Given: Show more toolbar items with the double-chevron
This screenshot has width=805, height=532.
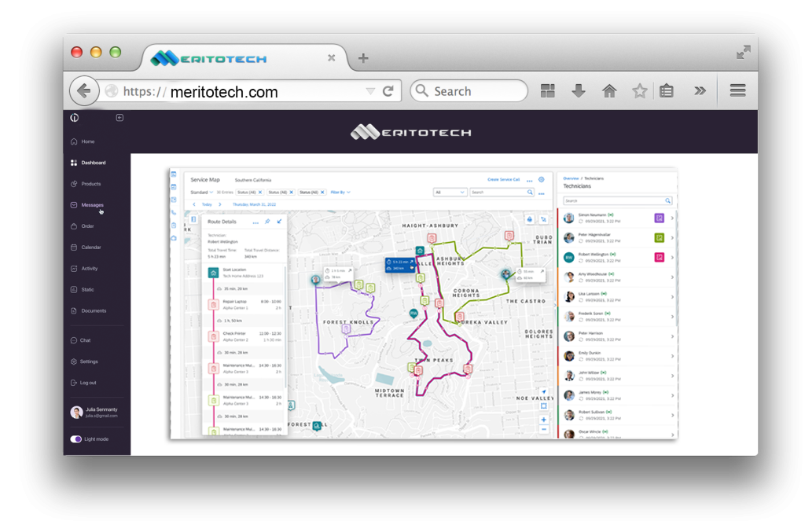Looking at the screenshot, I should 700,91.
